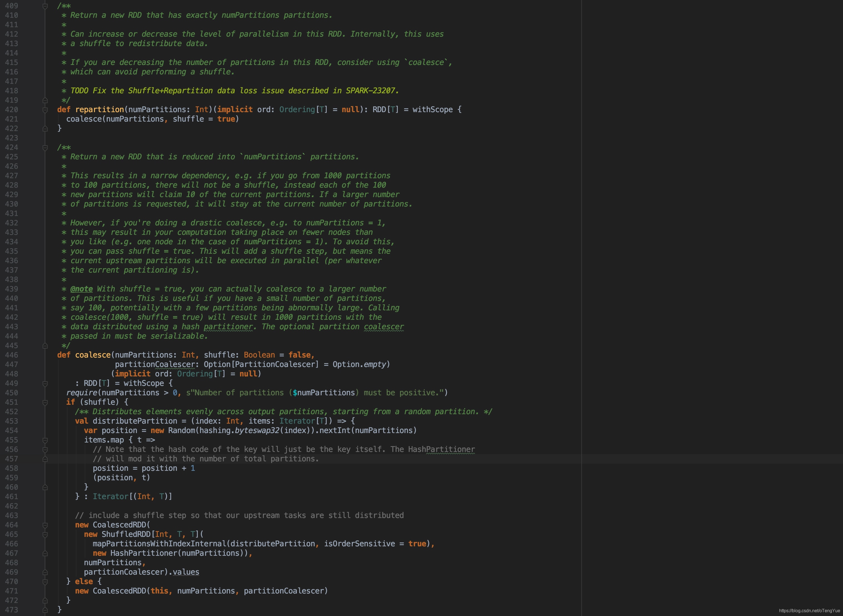843x616 pixels.
Task: Collapse the coalesce doc comment fold at line 424
Action: pos(45,148)
